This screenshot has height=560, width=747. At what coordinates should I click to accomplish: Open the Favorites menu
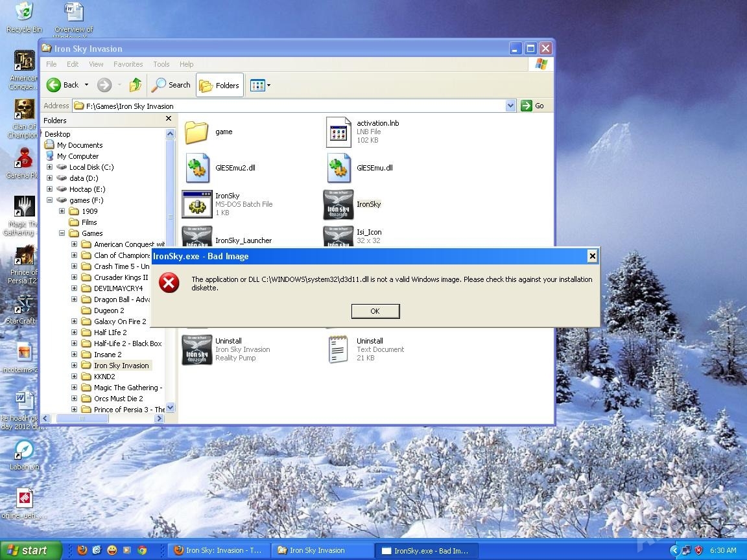pos(128,64)
